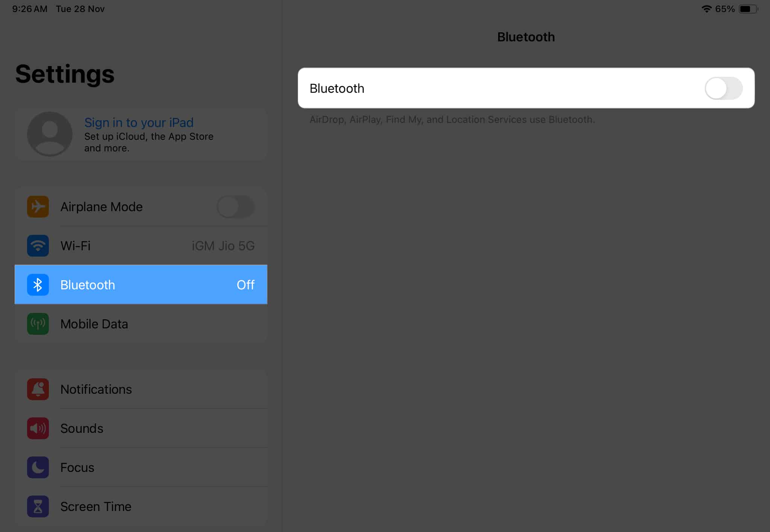The image size is (770, 532).
Task: Tap the Sounds settings icon
Action: (38, 427)
